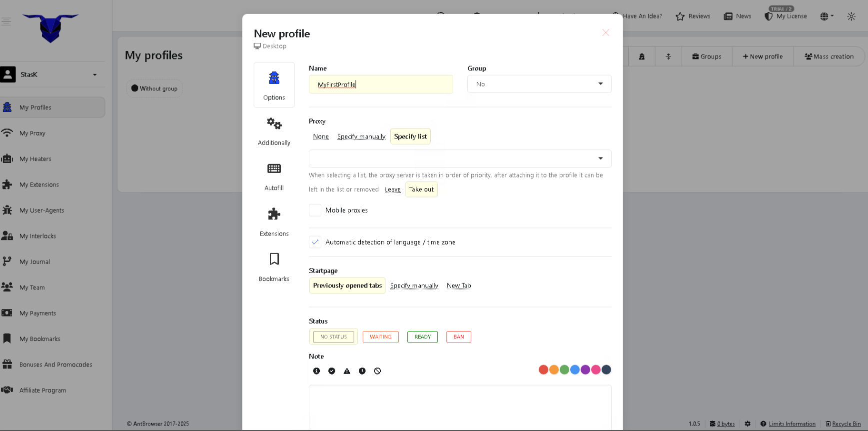This screenshot has height=431, width=868.
Task: Select the READY status option
Action: (422, 337)
